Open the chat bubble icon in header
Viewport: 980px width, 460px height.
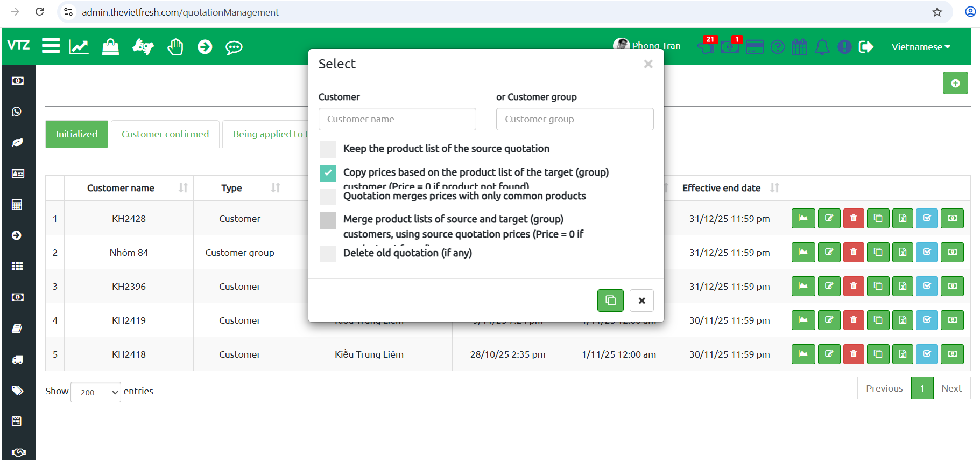234,47
